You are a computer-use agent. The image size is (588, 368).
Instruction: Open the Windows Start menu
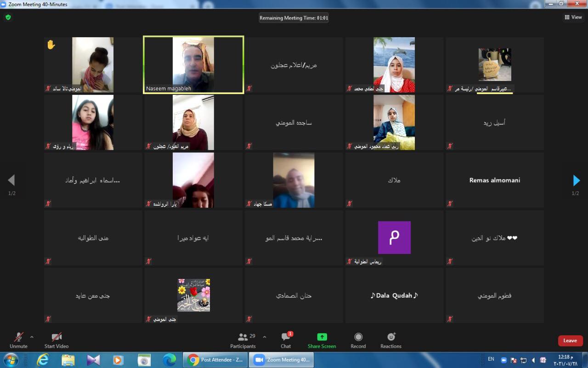11,360
